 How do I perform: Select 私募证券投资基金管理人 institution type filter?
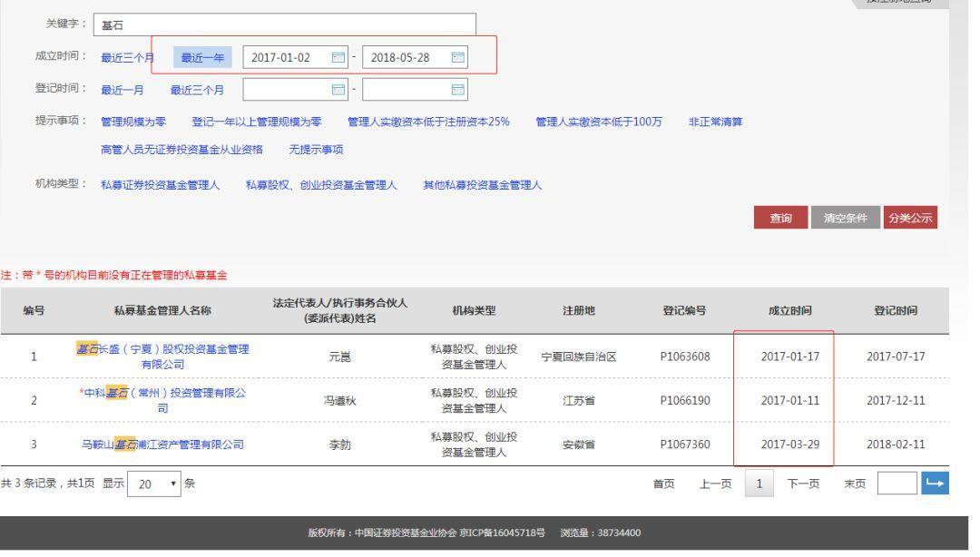point(159,184)
